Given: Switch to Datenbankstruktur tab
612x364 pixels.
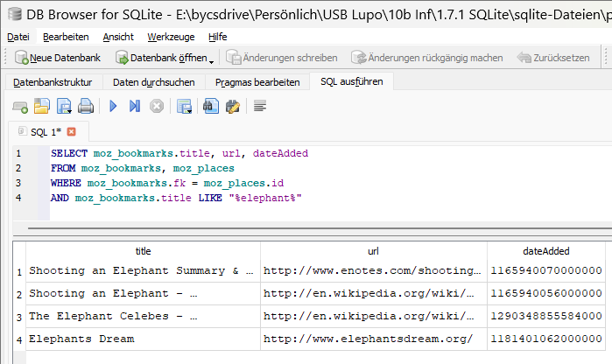Looking at the screenshot, I should coord(53,82).
